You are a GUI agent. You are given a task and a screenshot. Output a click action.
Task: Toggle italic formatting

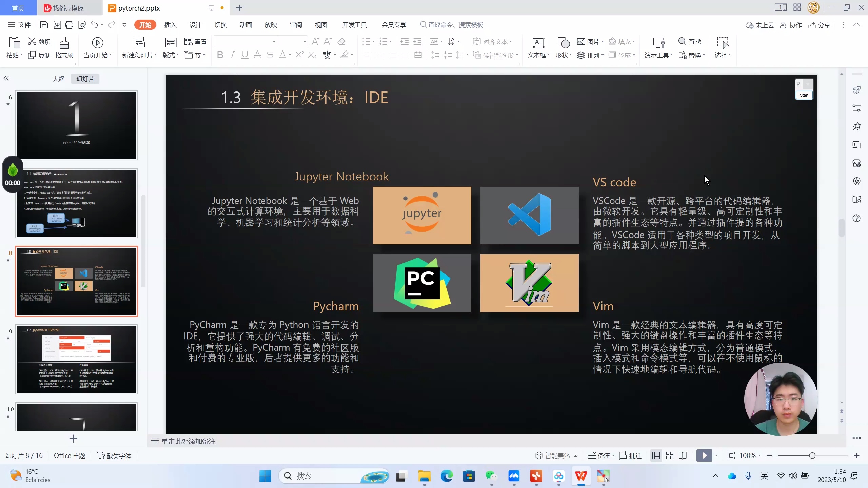pos(232,55)
